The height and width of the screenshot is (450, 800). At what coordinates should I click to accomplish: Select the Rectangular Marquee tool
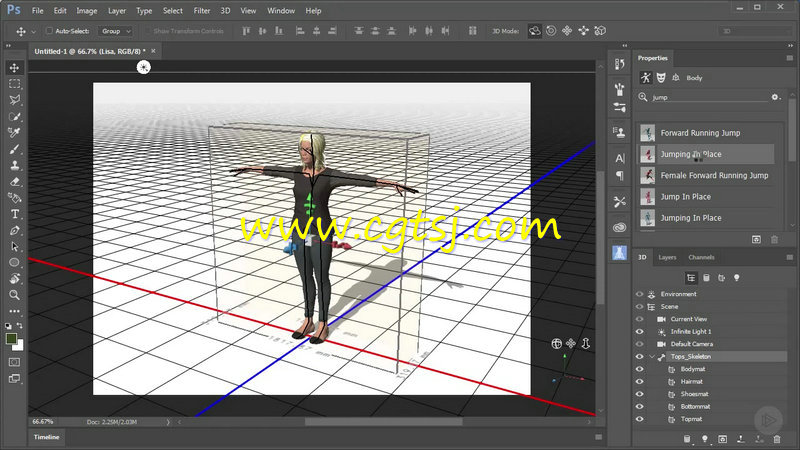14,84
